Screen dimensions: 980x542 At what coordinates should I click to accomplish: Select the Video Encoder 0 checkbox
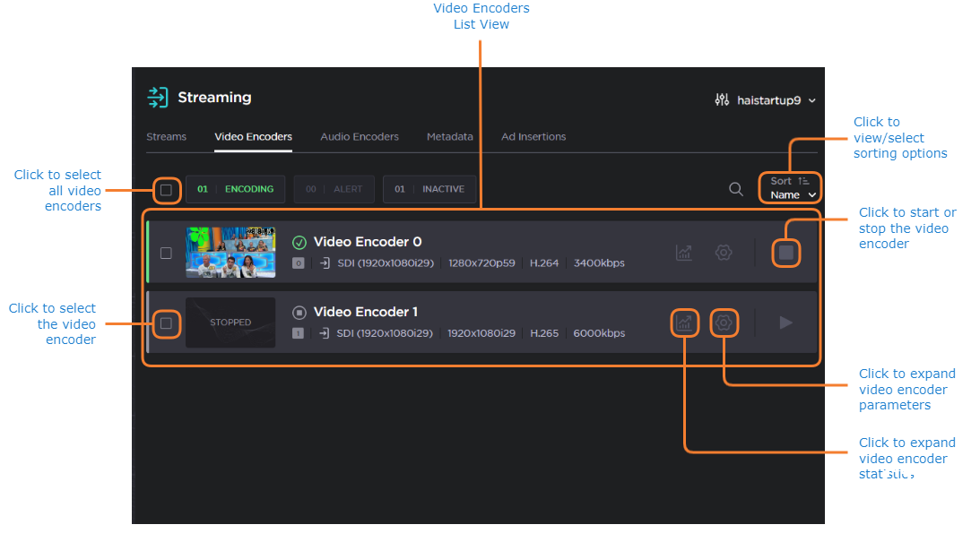(166, 253)
